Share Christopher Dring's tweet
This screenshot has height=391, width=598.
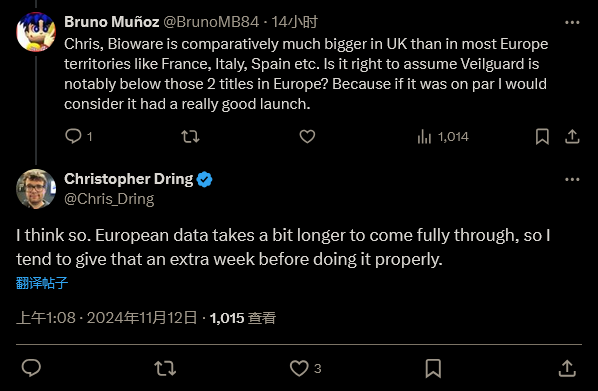pos(567,368)
